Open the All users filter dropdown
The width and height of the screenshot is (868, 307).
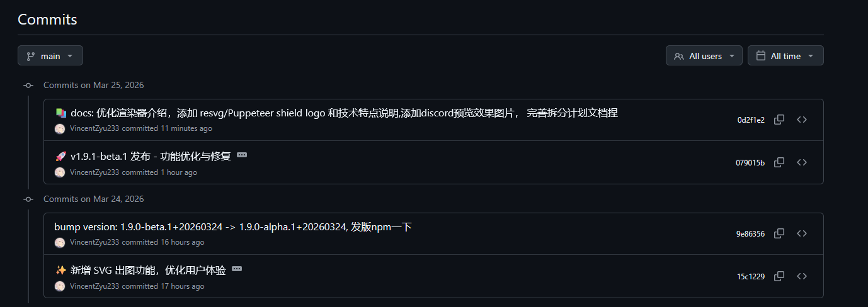coord(704,56)
